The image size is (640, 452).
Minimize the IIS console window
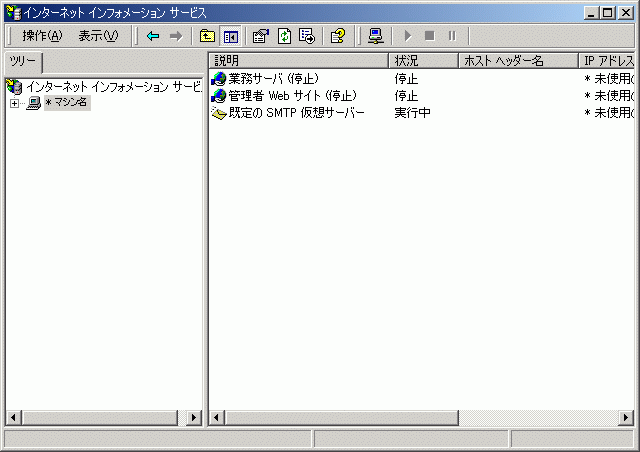click(591, 13)
